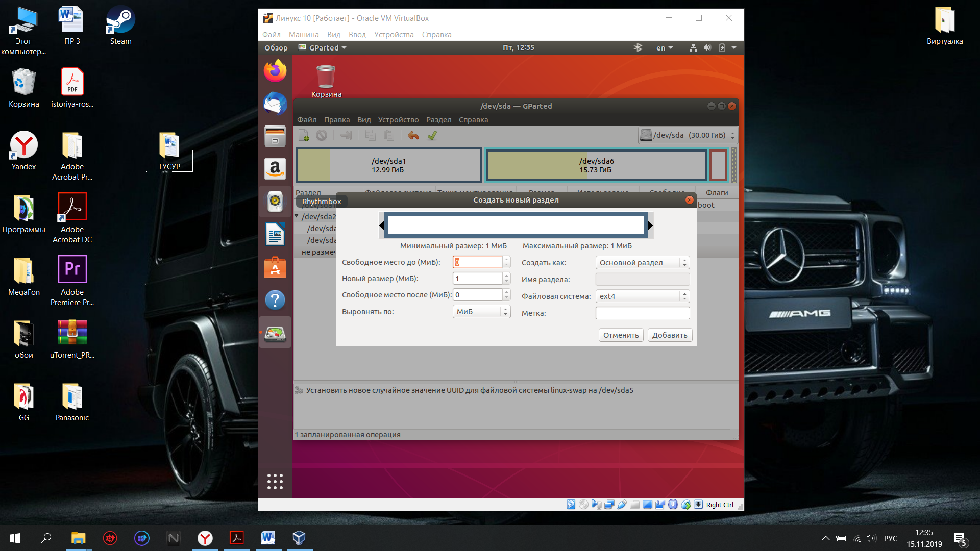Apply all operations with the green checkmark
Image resolution: width=980 pixels, height=551 pixels.
pos(432,135)
